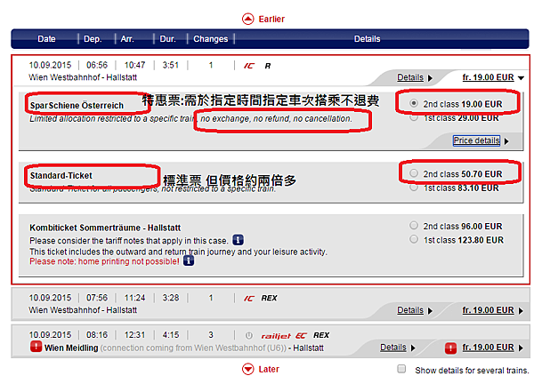This screenshot has height=392, width=534.
Task: Select Kombiticket 2nd class 96.00 EUR
Action: click(x=414, y=225)
